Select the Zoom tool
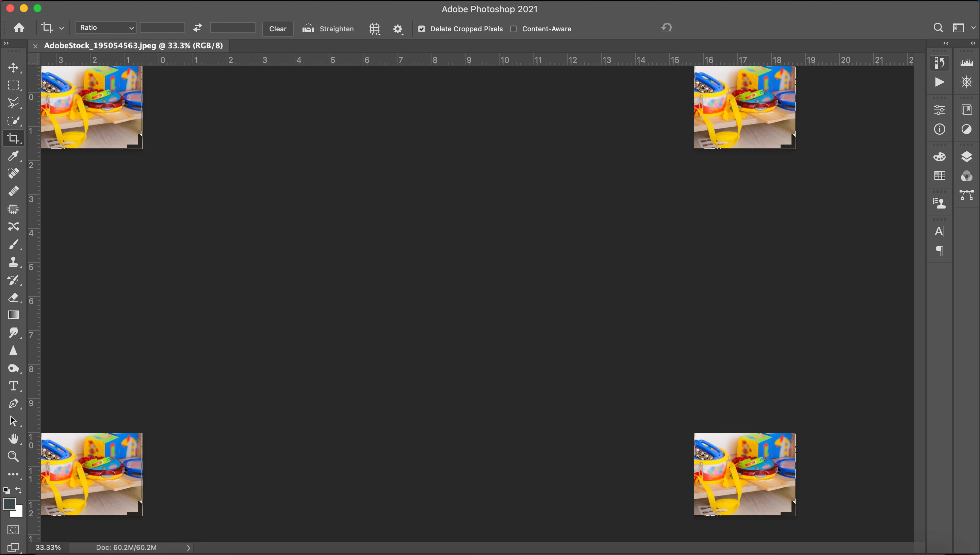 coord(13,456)
